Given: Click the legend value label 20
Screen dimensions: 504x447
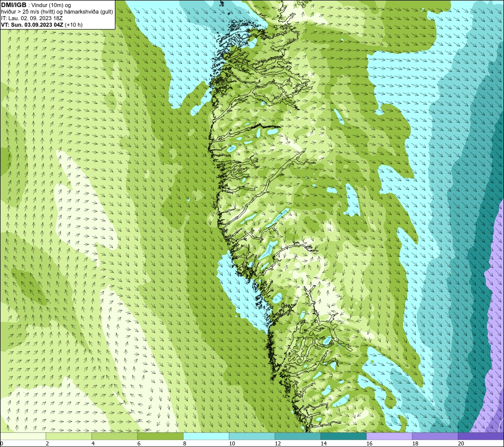Looking at the screenshot, I should (x=461, y=444).
